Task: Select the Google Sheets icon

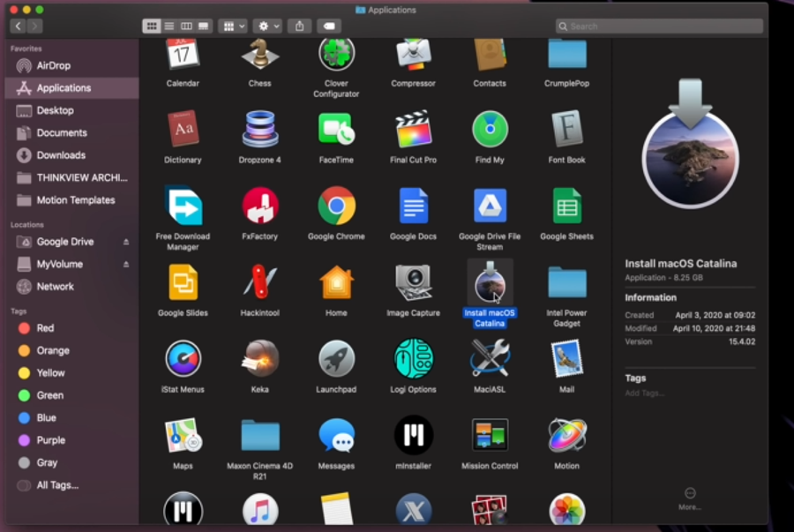Action: click(x=566, y=206)
